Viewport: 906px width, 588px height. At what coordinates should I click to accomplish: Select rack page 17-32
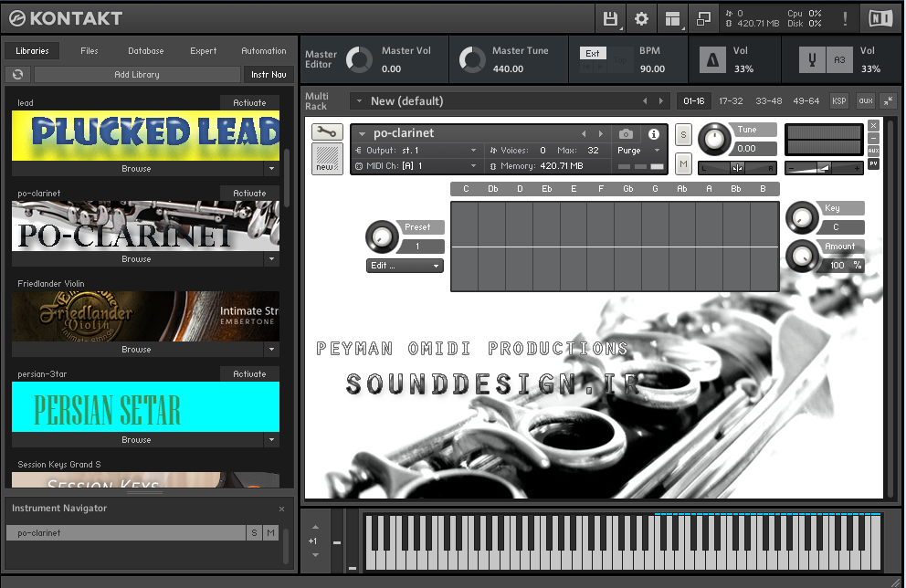(731, 101)
